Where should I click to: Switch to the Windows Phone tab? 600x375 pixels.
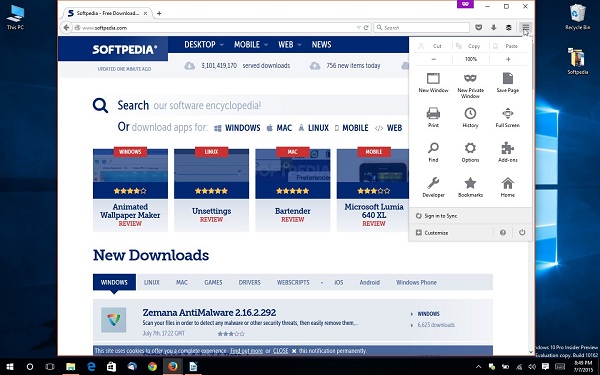point(416,282)
